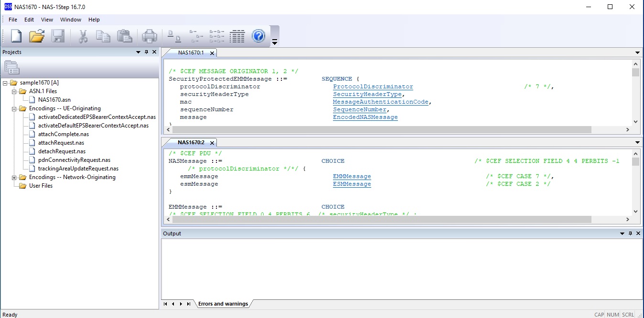Open the View menu
Viewport: 644px width, 318px height.
(47, 20)
